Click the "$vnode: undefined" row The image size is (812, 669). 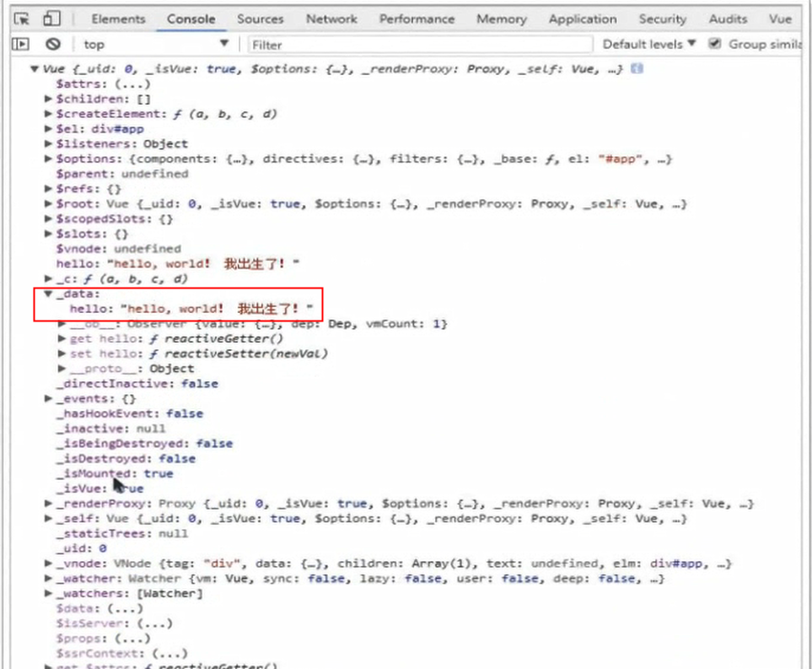coord(119,249)
